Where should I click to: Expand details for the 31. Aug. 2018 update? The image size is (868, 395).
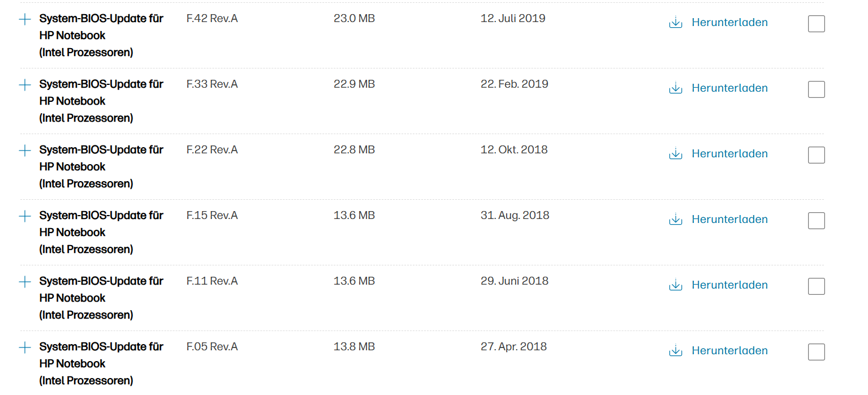click(25, 216)
